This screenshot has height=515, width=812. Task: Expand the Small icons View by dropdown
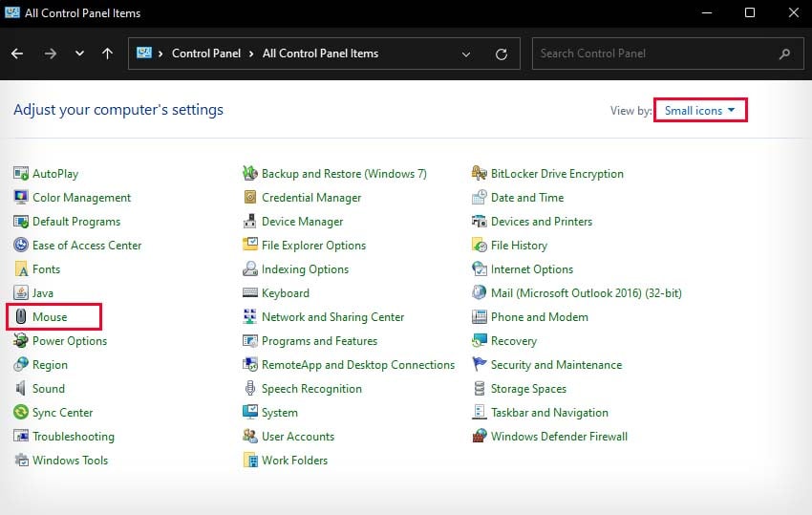[699, 111]
